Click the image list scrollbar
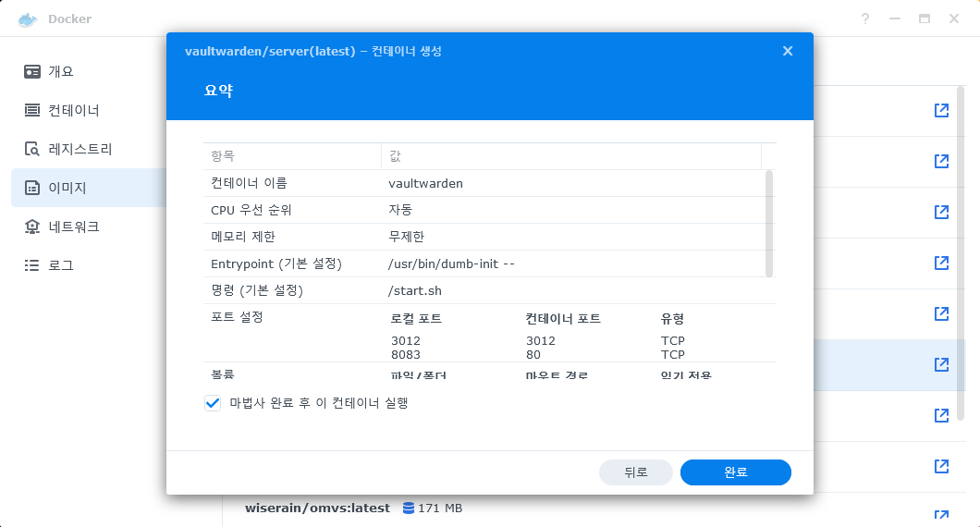Screen dimensions: 980x527 click(961, 253)
